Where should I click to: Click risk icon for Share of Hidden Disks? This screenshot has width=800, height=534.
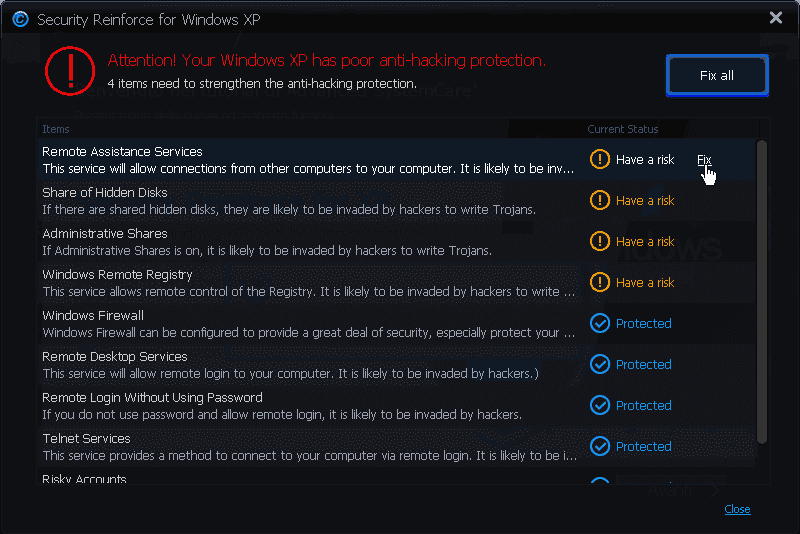[x=600, y=201]
